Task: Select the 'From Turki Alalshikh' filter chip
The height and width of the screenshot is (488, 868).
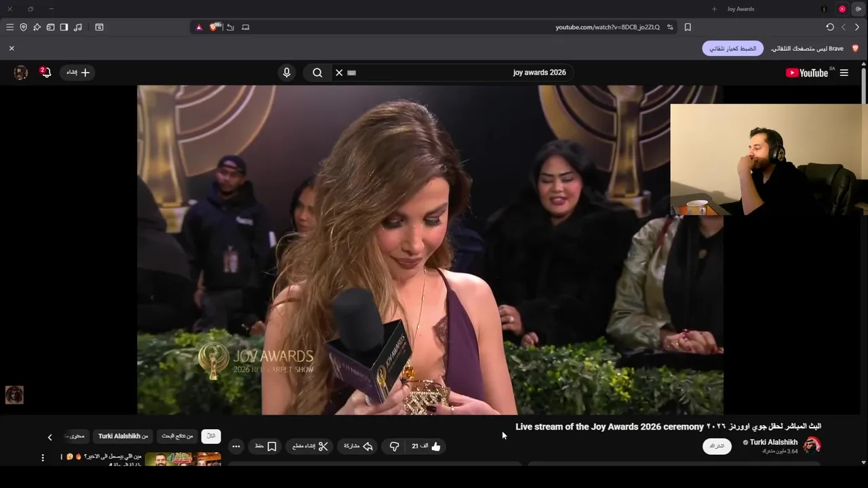Action: 123,436
